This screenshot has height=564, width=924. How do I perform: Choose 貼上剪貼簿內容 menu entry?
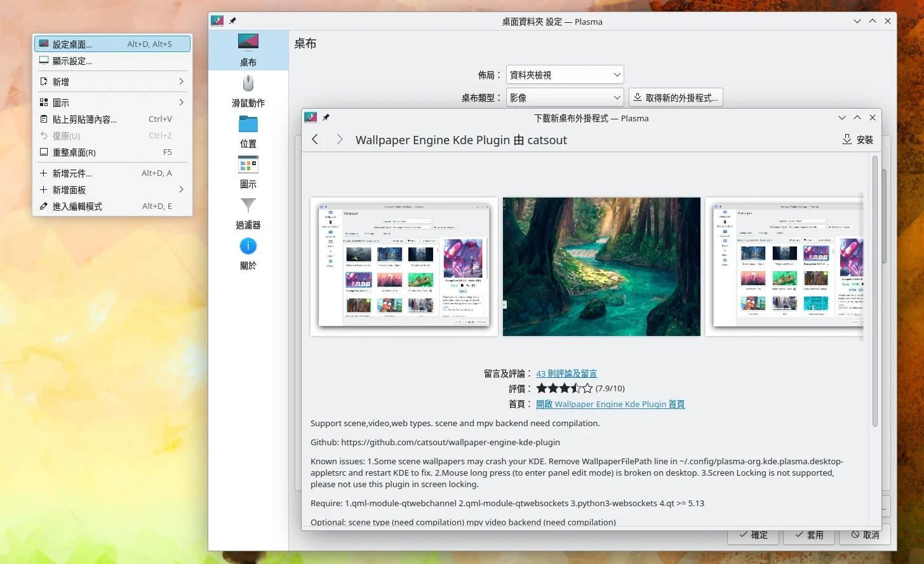pos(112,119)
